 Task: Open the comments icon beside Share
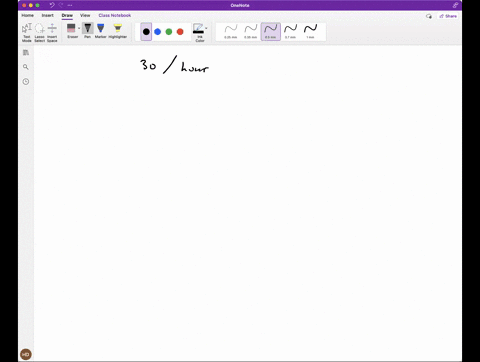429,16
